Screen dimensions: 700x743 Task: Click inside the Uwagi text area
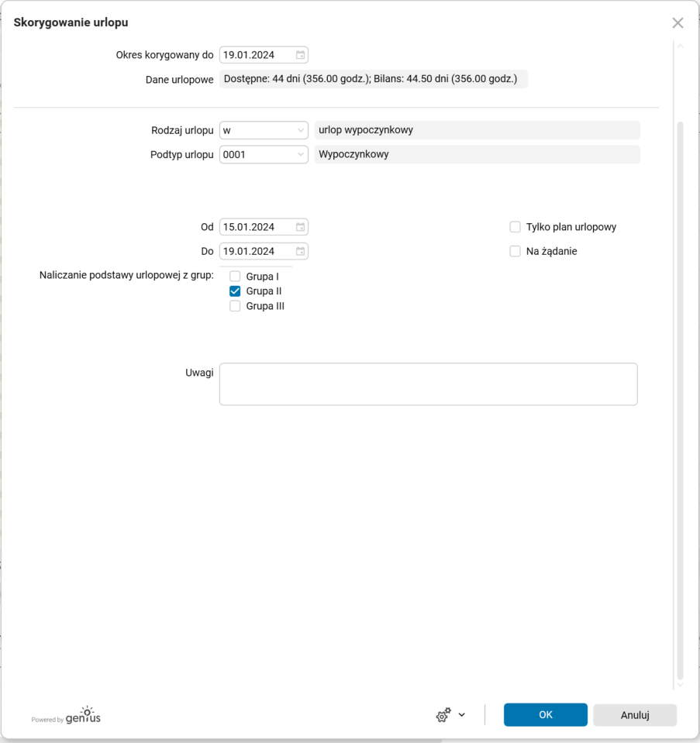428,384
